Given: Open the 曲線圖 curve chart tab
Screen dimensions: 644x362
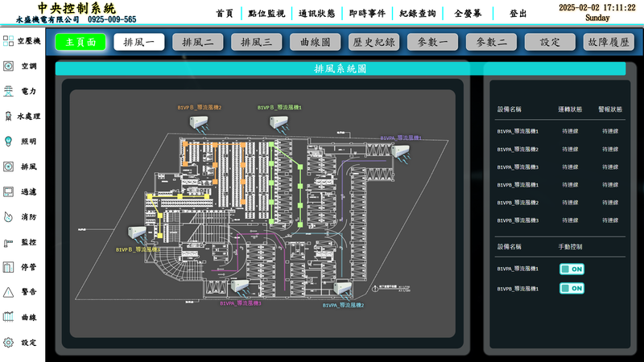Looking at the screenshot, I should click(315, 42).
